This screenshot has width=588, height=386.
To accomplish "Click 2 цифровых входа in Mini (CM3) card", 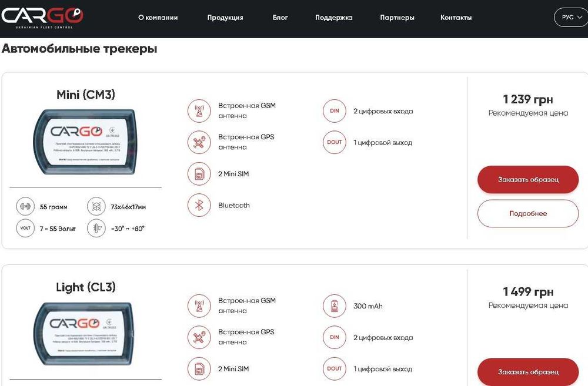I will point(383,111).
